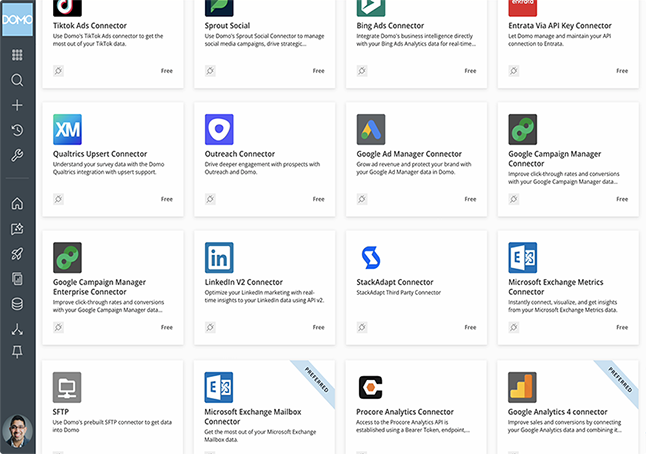Click plug icon on StackAdapt card
The height and width of the screenshot is (454, 646).
click(x=362, y=327)
